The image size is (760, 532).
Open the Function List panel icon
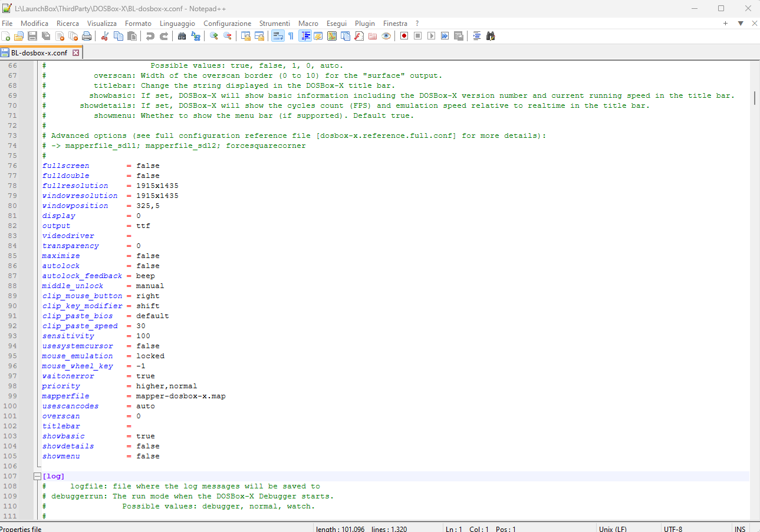pyautogui.click(x=359, y=36)
